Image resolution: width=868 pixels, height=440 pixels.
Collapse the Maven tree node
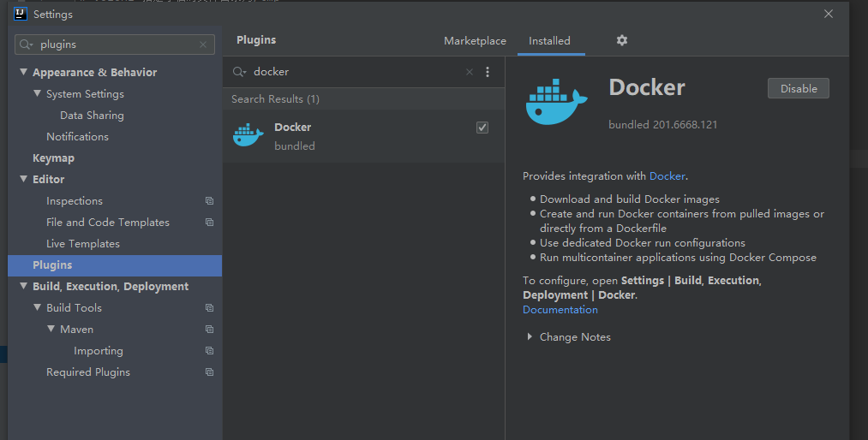[51, 329]
